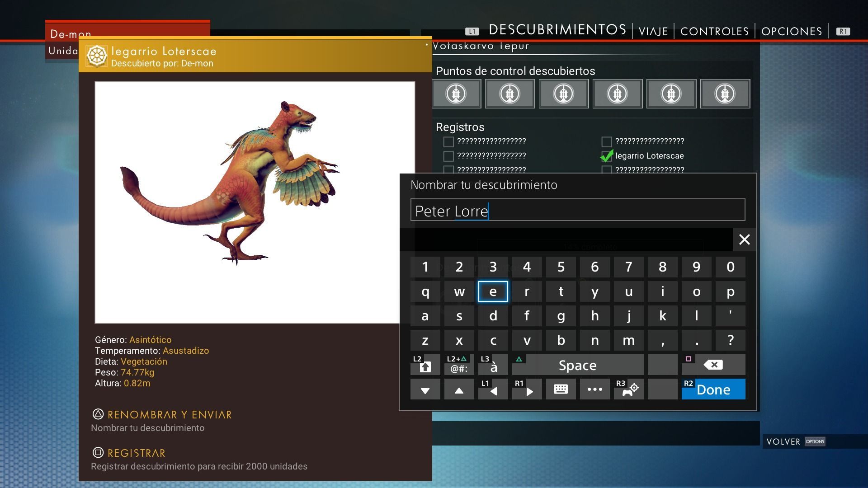
Task: Open the @#: symbols keyboard
Action: pos(459,365)
